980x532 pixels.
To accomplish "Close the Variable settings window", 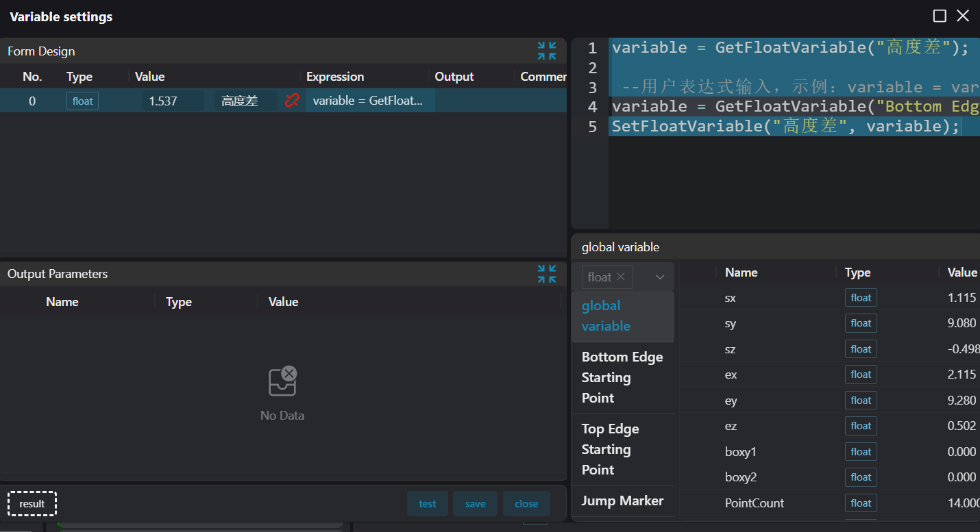I will (963, 16).
